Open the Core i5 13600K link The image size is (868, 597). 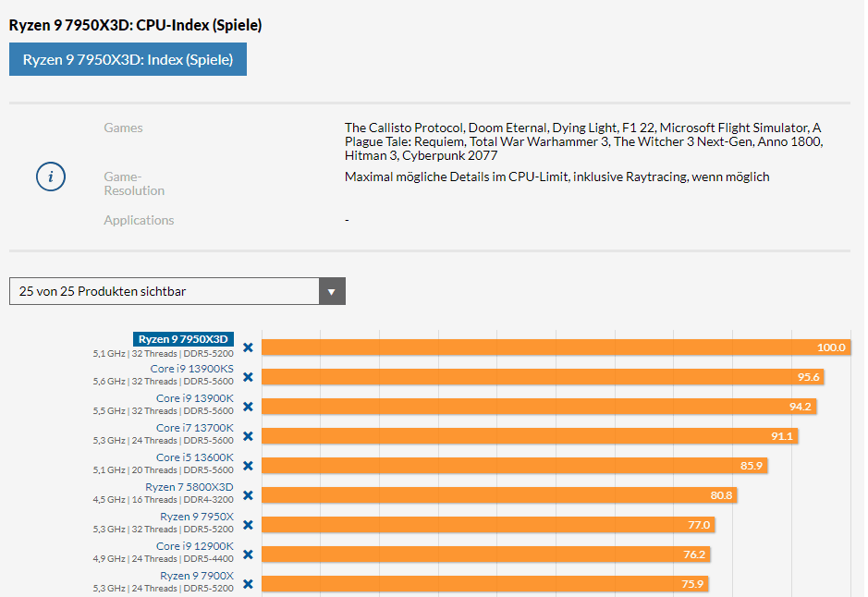click(195, 457)
